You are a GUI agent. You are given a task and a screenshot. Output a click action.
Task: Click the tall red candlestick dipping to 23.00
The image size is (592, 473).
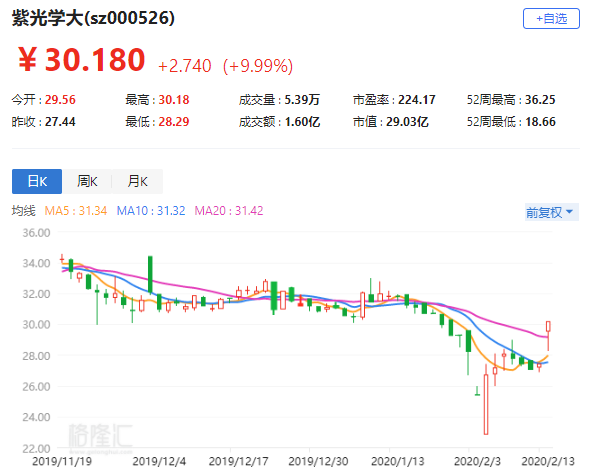point(486,400)
